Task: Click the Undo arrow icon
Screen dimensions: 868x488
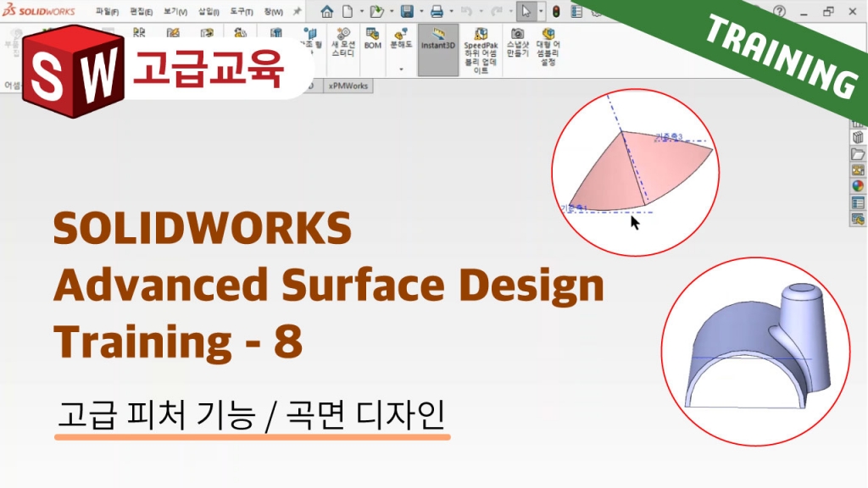Action: point(466,11)
